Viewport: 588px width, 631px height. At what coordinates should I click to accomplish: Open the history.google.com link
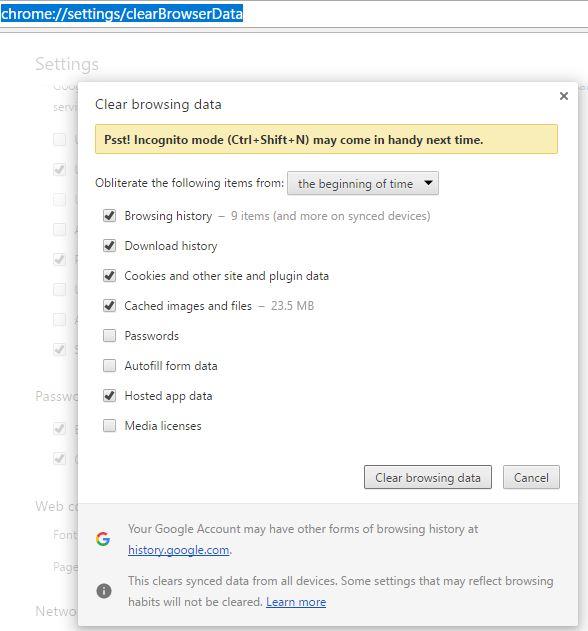pos(179,550)
